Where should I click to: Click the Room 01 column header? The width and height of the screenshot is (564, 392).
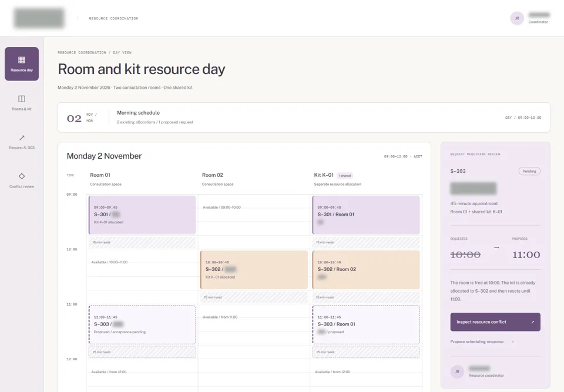pyautogui.click(x=100, y=175)
